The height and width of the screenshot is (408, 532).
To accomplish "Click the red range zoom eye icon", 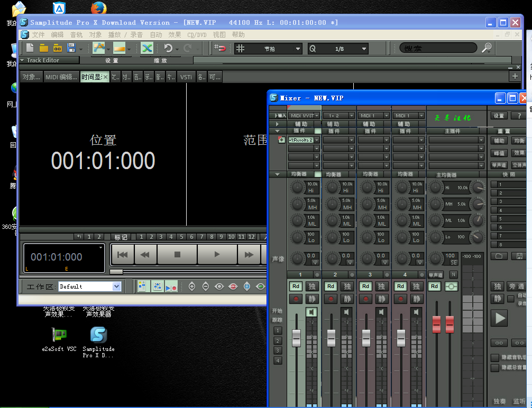I will point(233,286).
